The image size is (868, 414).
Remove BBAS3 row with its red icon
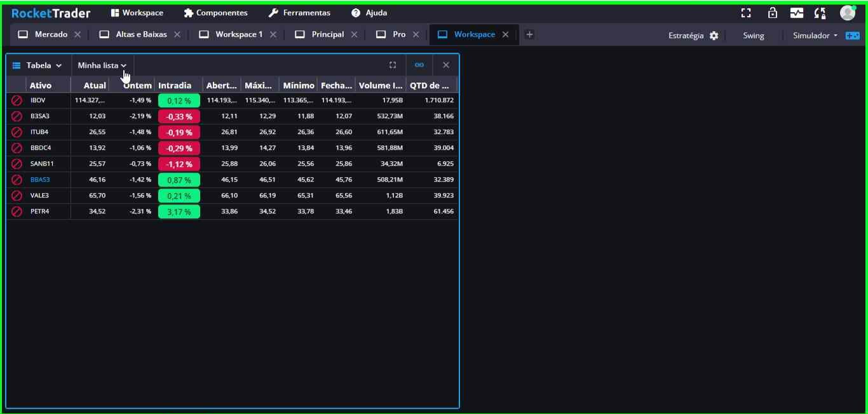pyautogui.click(x=17, y=180)
